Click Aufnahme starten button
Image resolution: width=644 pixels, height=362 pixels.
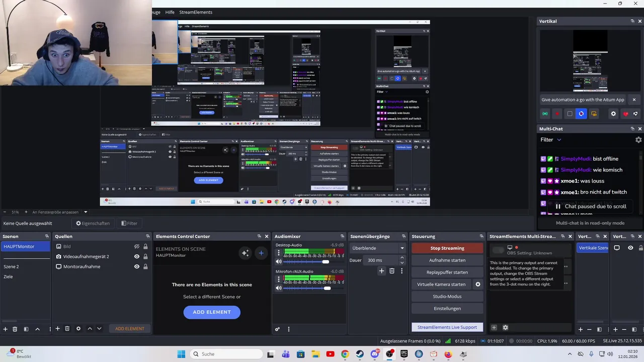[x=447, y=260]
